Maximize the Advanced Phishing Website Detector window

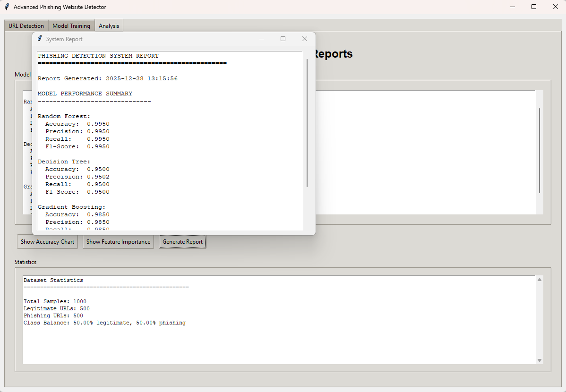(x=534, y=7)
